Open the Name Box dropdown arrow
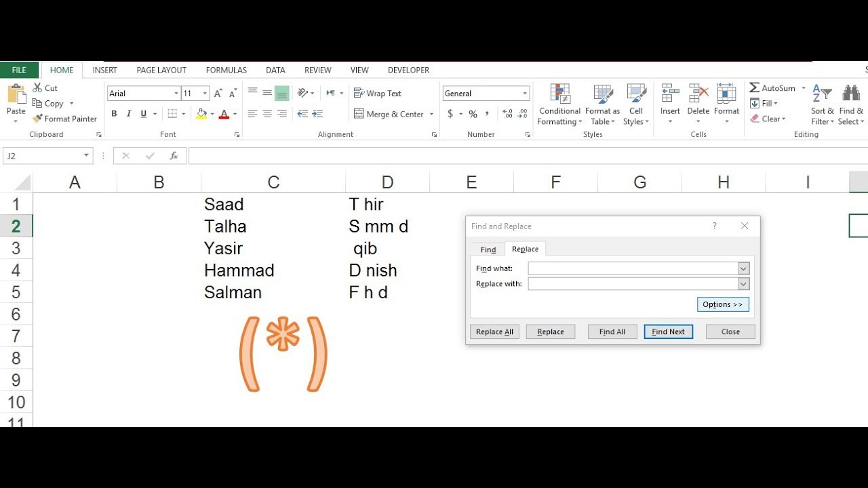This screenshot has width=868, height=488. [86, 156]
